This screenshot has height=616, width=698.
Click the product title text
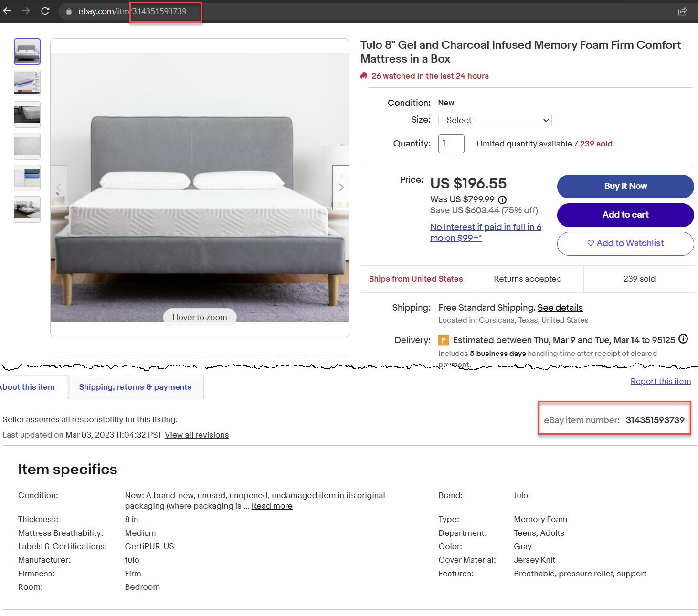point(520,52)
